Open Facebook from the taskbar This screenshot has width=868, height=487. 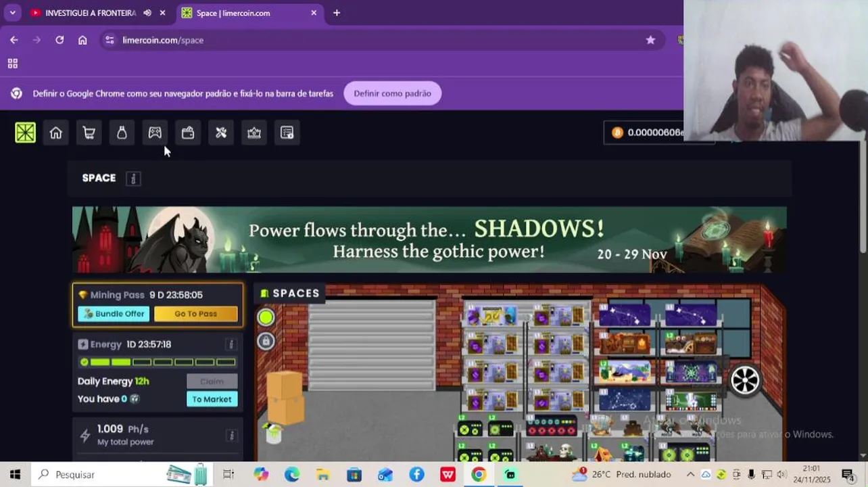pos(416,474)
